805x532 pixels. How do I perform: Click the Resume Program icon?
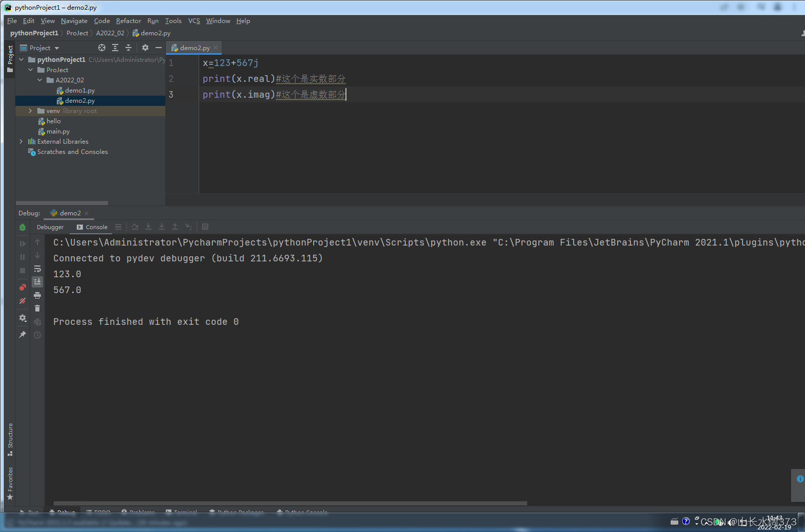23,243
